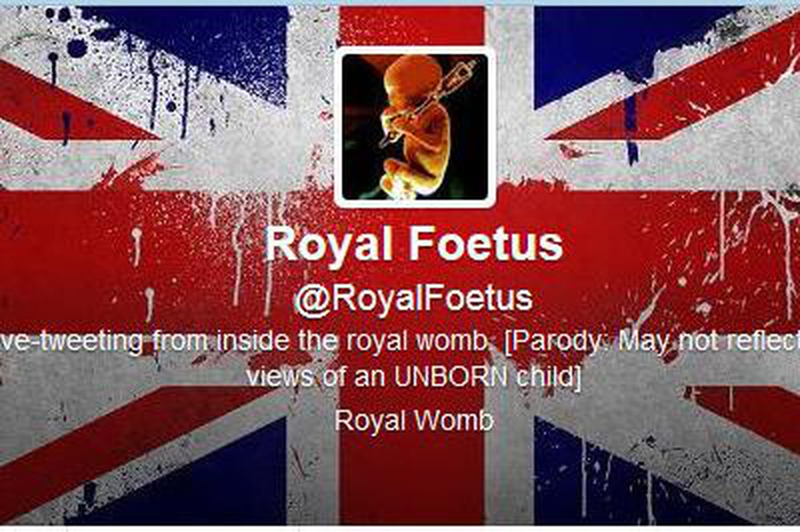Image resolution: width=800 pixels, height=532 pixels.
Task: Open the @RoyalFoetus handle link
Action: point(414,299)
